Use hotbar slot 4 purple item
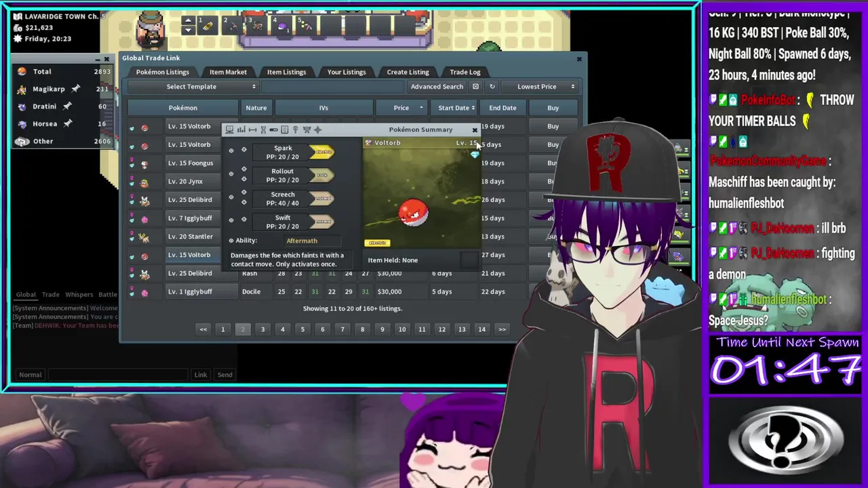 [281, 26]
